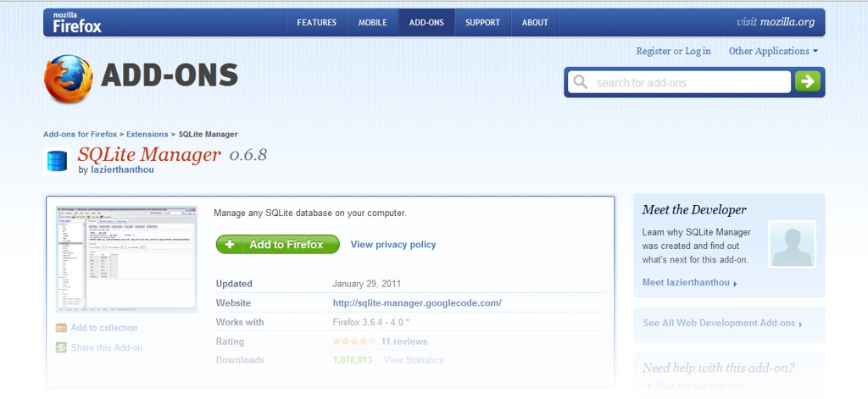Open the ABOUT navigation item

[535, 23]
